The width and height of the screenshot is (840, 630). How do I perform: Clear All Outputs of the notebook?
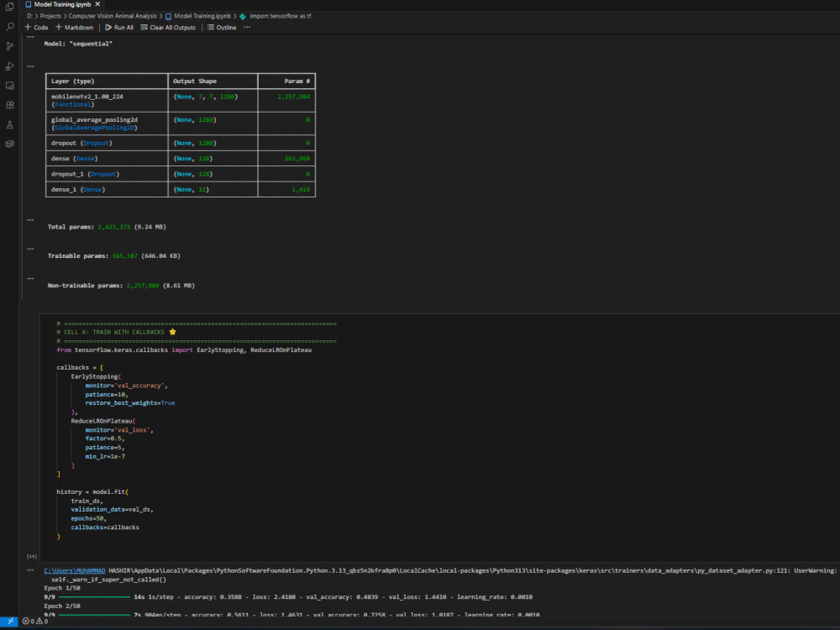168,28
